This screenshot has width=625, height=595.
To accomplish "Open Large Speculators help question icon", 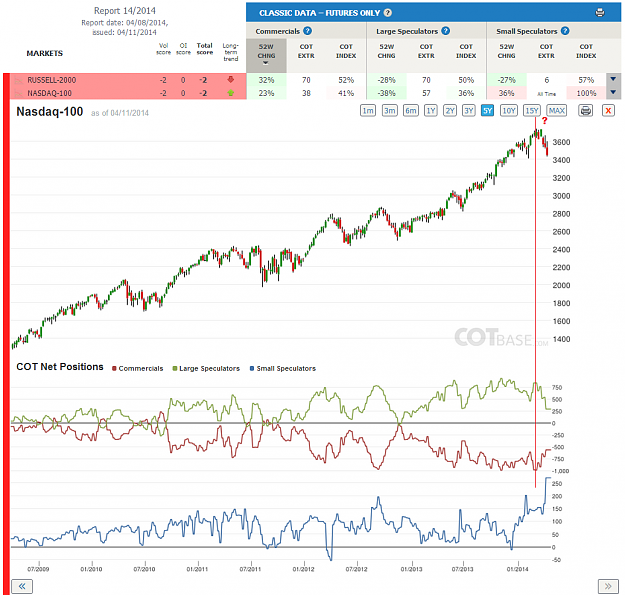I will (446, 31).
